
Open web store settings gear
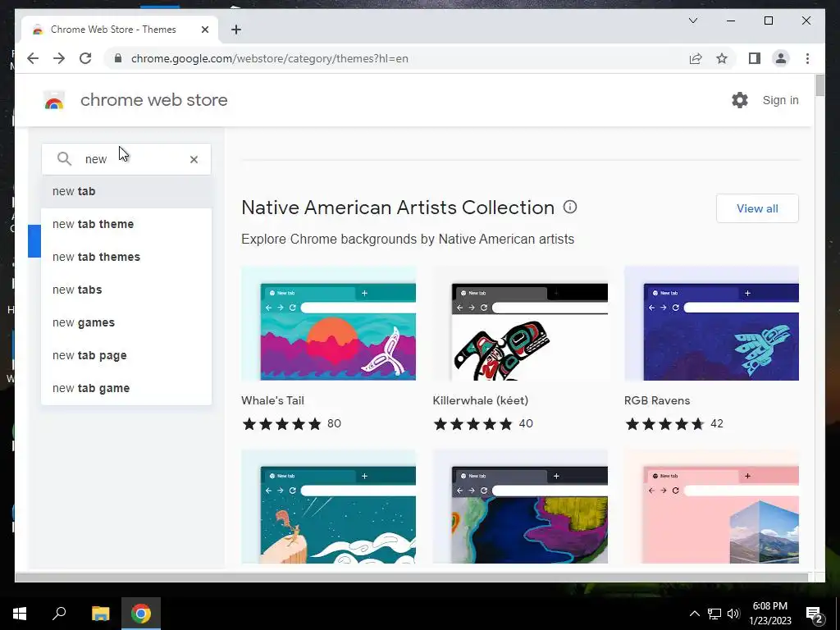click(740, 100)
